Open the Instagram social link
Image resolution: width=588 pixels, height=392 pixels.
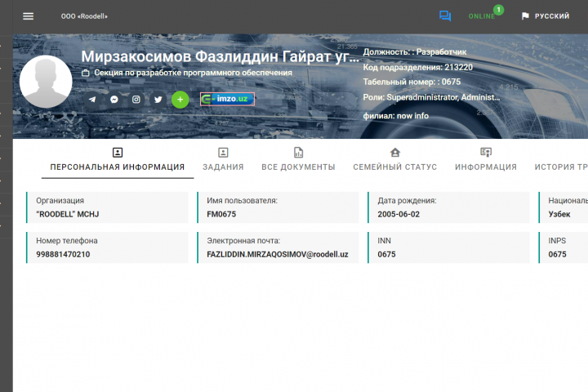[x=136, y=100]
